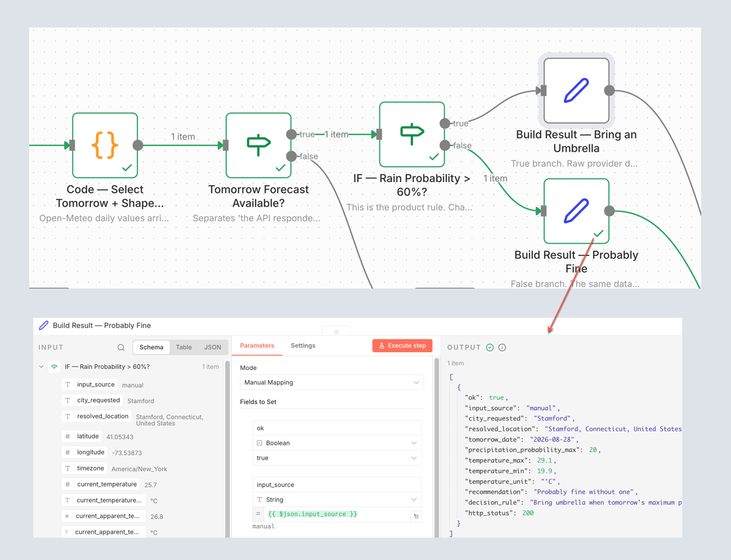
Task: Open the true value dropdown for ok
Action: [337, 458]
